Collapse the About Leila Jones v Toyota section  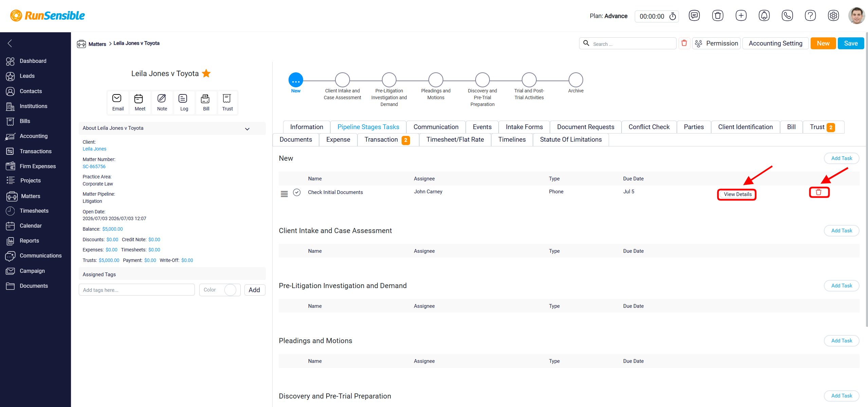(247, 129)
